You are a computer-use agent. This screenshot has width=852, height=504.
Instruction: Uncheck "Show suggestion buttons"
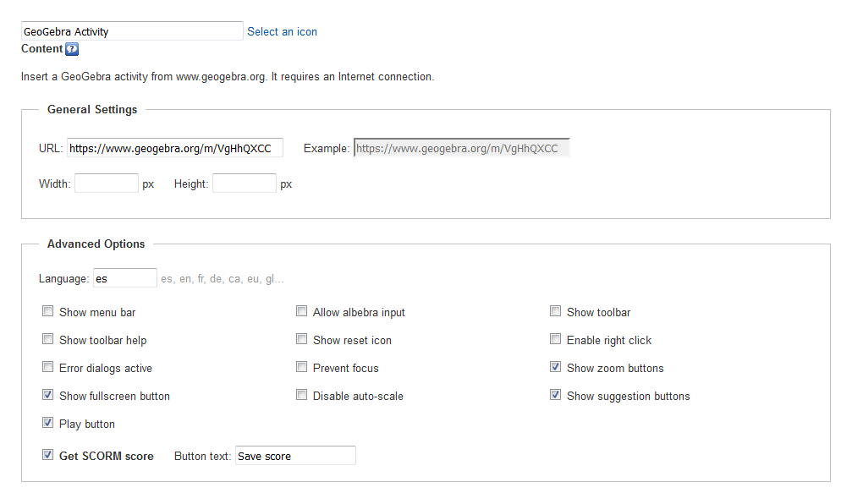pos(555,394)
